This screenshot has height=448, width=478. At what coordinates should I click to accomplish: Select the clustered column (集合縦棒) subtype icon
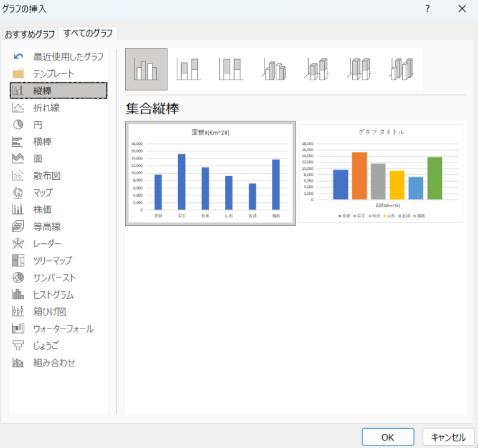146,69
